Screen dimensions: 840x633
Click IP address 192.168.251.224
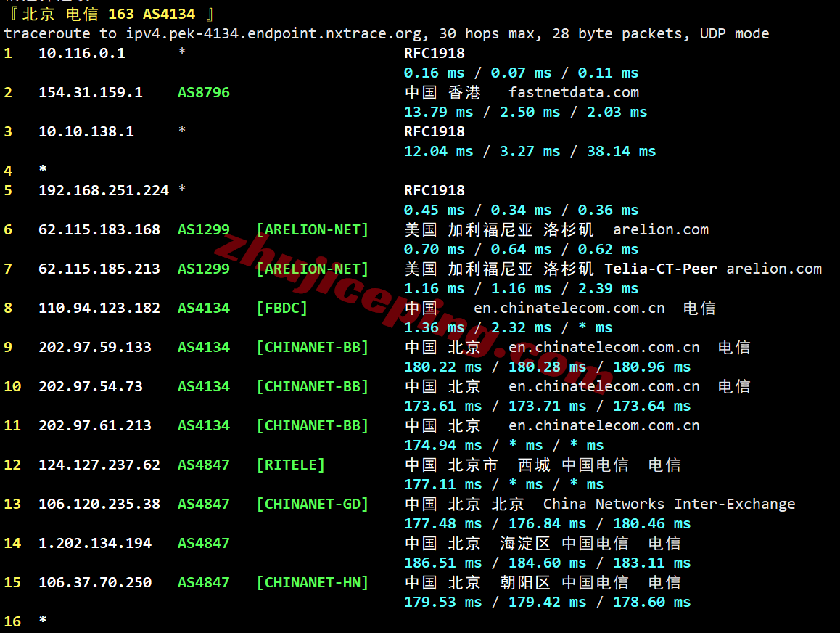pyautogui.click(x=104, y=191)
